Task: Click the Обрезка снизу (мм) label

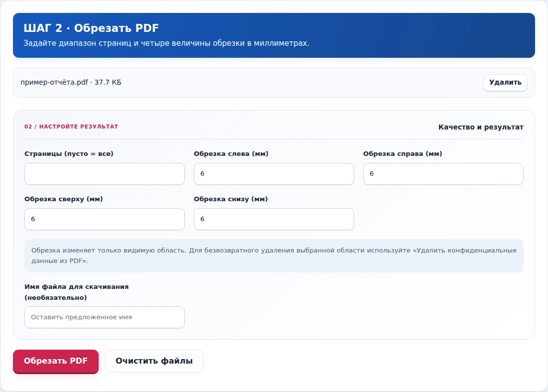Action: click(231, 199)
